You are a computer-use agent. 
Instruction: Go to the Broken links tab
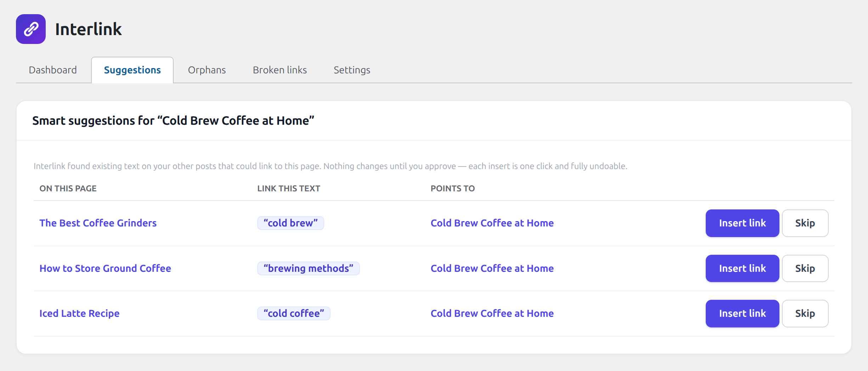point(280,70)
